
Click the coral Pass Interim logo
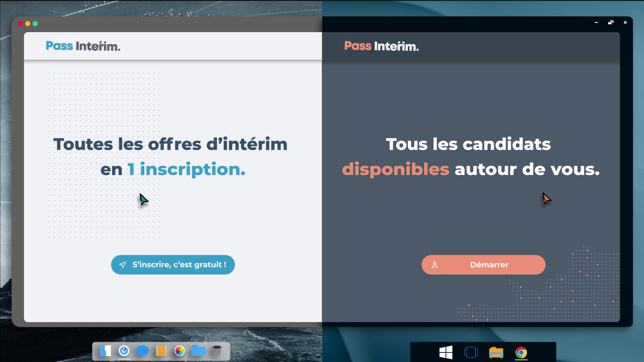(x=381, y=46)
